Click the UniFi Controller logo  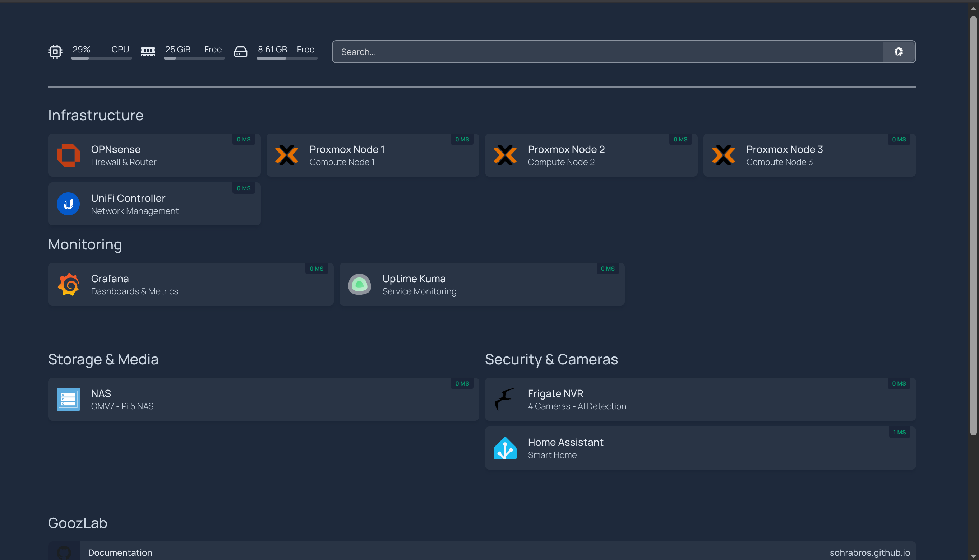coord(68,204)
